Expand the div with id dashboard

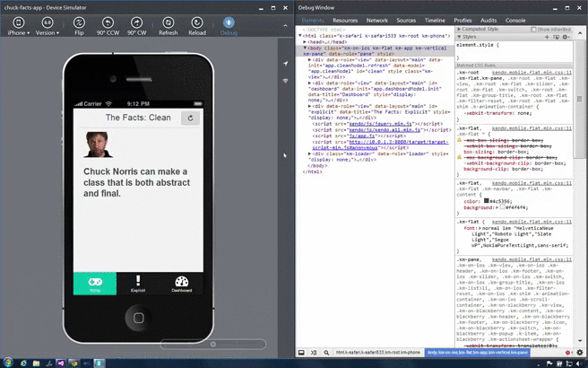click(x=310, y=83)
